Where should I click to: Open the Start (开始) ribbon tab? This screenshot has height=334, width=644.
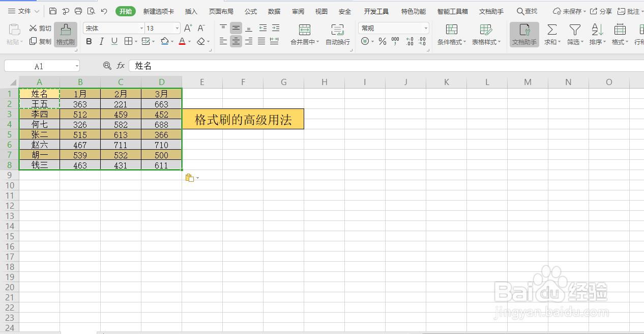click(126, 11)
